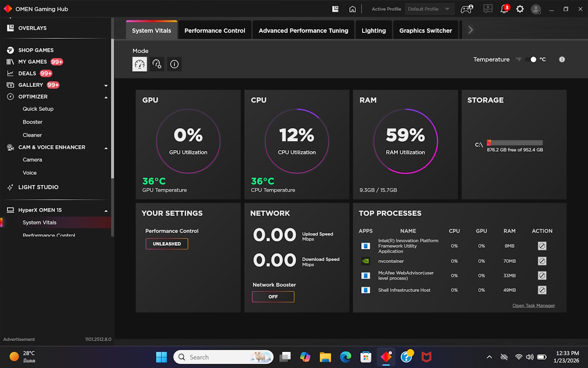This screenshot has height=368, width=588.
Task: Switch to the Lighting tab
Action: [373, 30]
